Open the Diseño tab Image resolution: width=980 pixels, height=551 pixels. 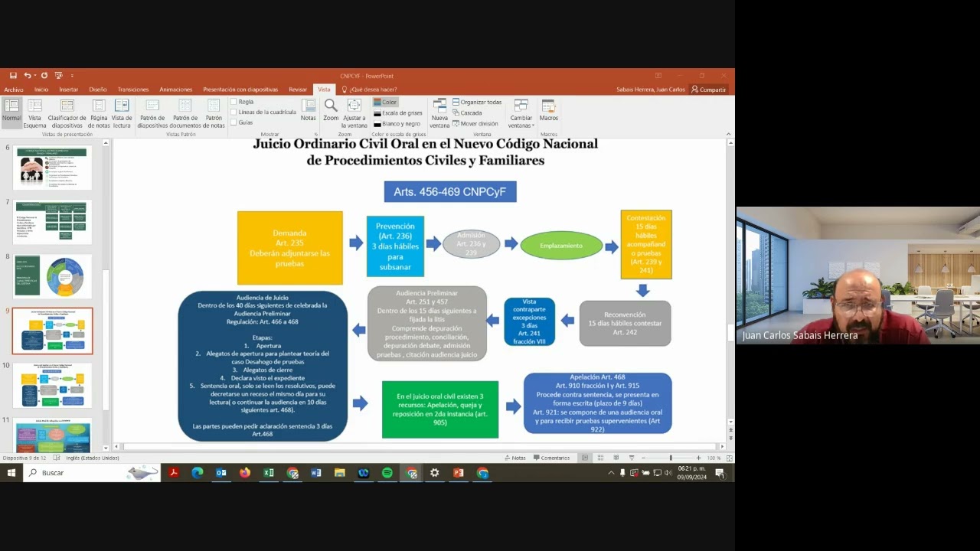pos(98,90)
